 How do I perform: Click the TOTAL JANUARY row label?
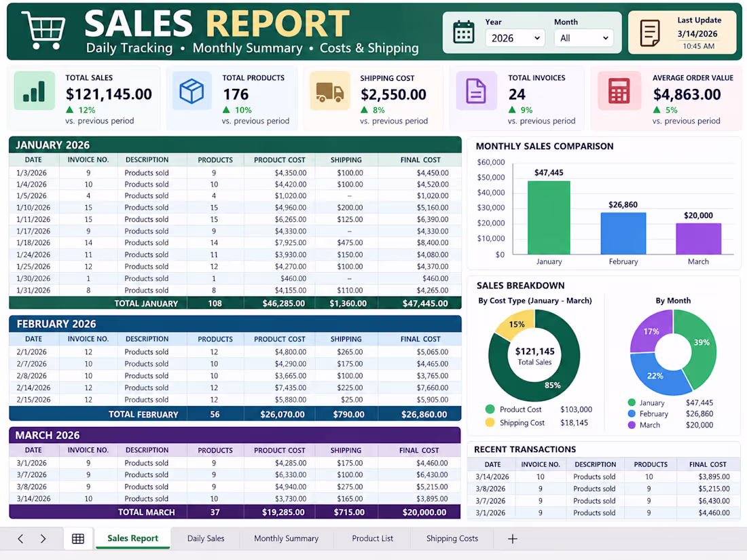146,303
